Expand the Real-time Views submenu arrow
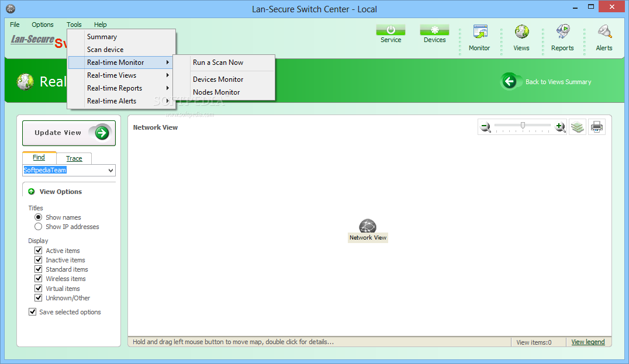The image size is (629, 364). click(x=168, y=75)
